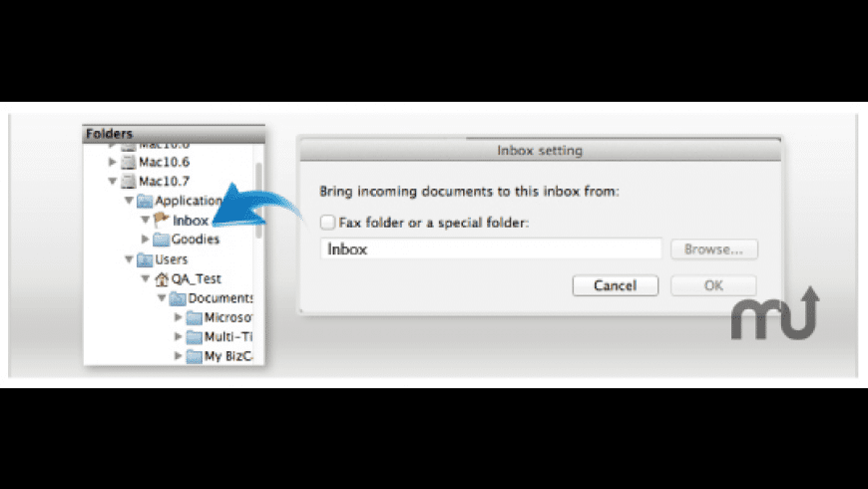Click the Folders panel vertical scrollbar
This screenshot has height=489, width=868.
click(x=258, y=201)
